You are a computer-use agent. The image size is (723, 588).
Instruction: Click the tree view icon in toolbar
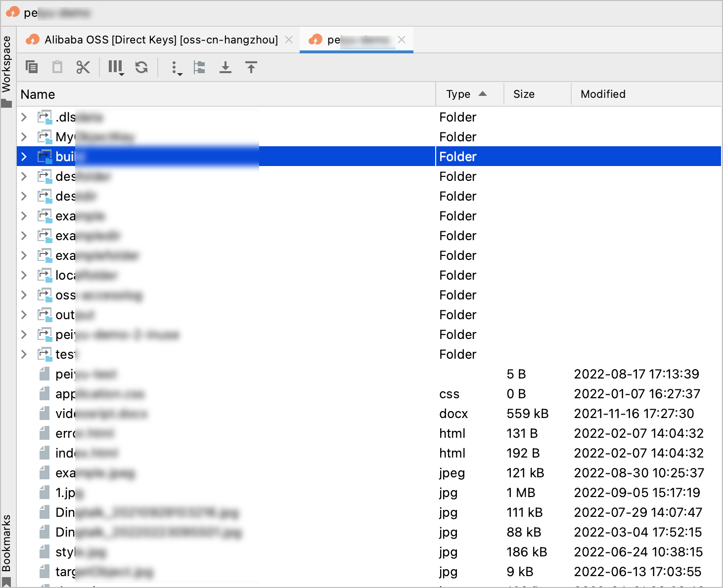coord(200,67)
